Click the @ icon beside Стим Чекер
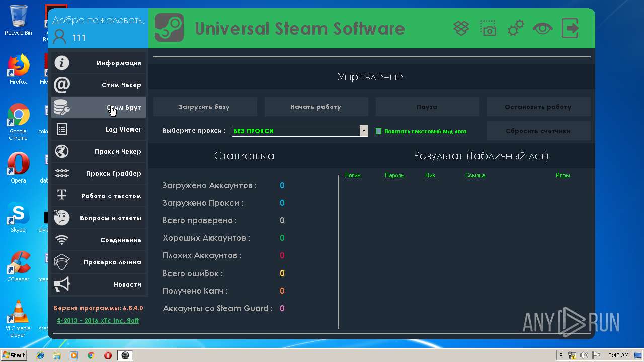The image size is (644, 362). pos(62,85)
